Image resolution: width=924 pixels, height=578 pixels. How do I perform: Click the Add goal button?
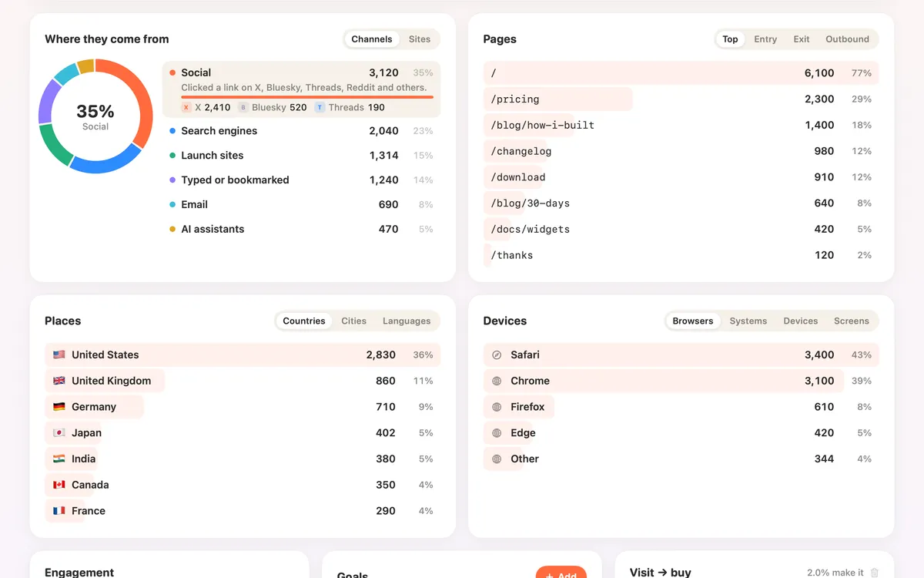point(561,573)
